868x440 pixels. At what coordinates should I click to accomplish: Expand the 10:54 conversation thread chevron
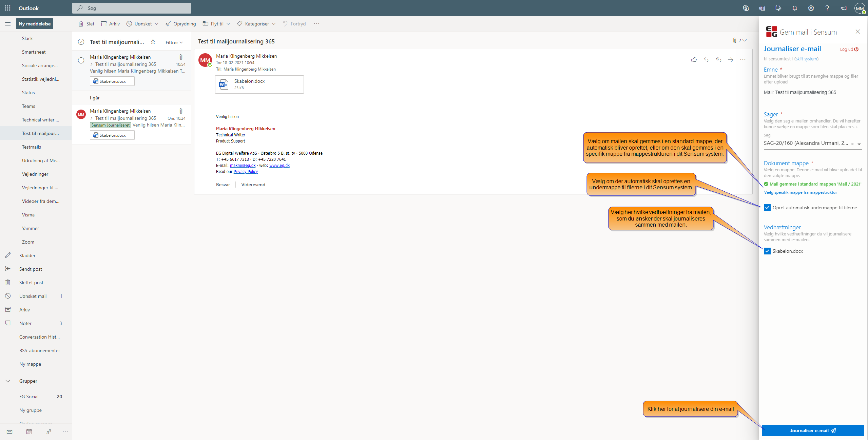click(x=92, y=64)
